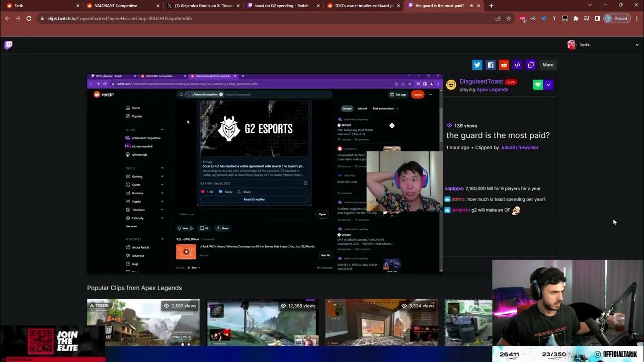The height and width of the screenshot is (362, 644).
Task: Click the browser forward arrow
Action: (18, 19)
